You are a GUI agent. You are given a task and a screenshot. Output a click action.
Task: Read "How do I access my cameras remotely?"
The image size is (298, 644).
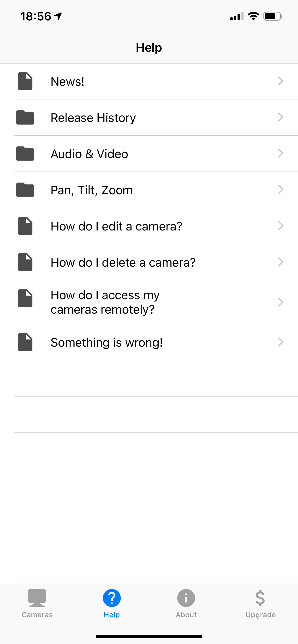105,302
